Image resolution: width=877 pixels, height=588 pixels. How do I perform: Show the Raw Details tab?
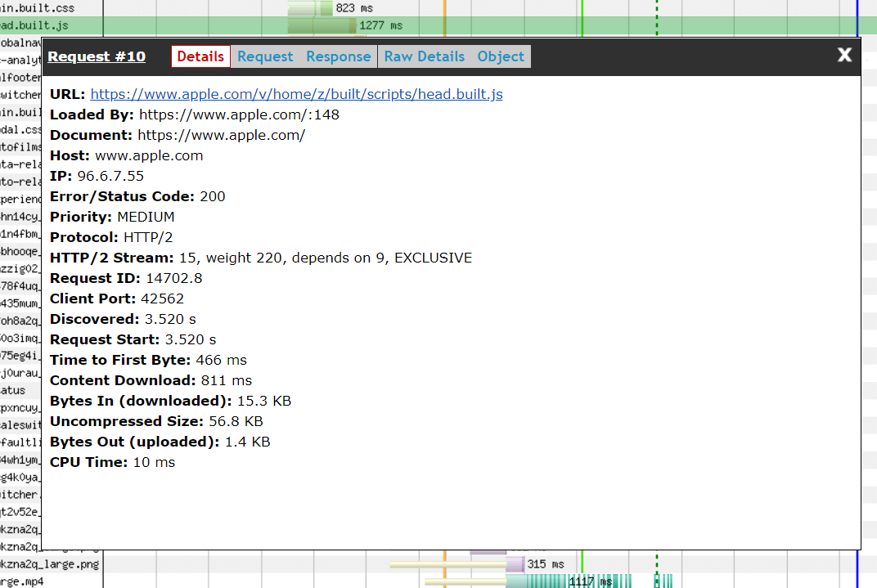(425, 56)
